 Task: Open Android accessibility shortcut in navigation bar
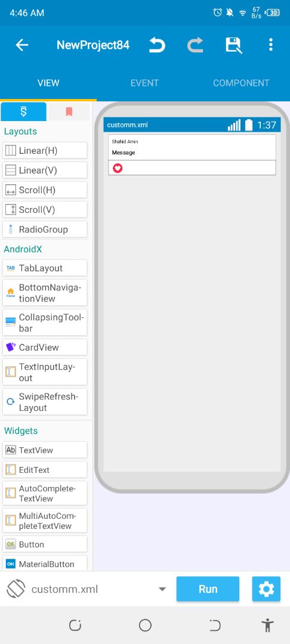click(267, 625)
